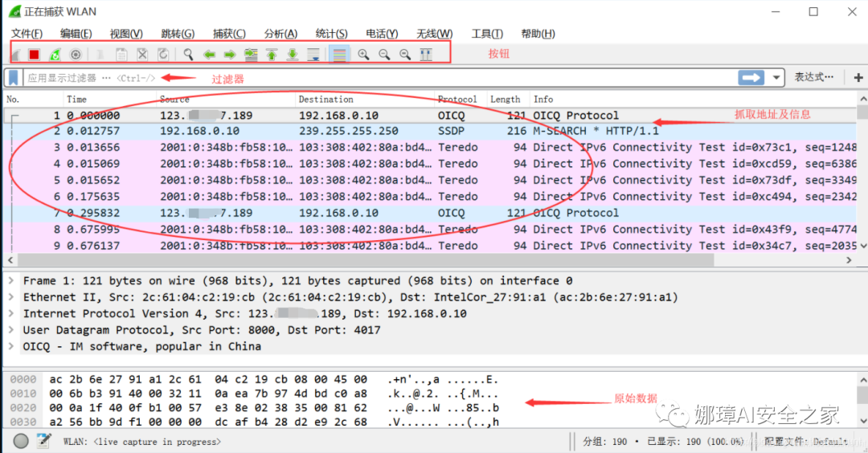
Task: Stop the running capture with the red square
Action: tap(35, 54)
